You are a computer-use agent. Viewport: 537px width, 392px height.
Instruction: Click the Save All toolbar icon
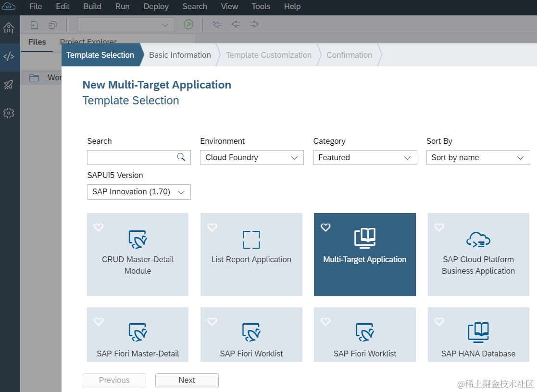[x=52, y=25]
